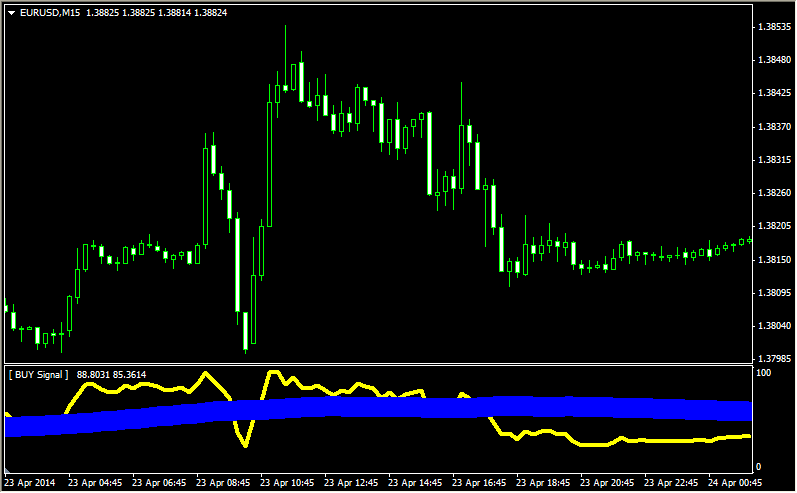Click the [ BUY Signal ] indicator label
797x493 pixels.
[39, 375]
